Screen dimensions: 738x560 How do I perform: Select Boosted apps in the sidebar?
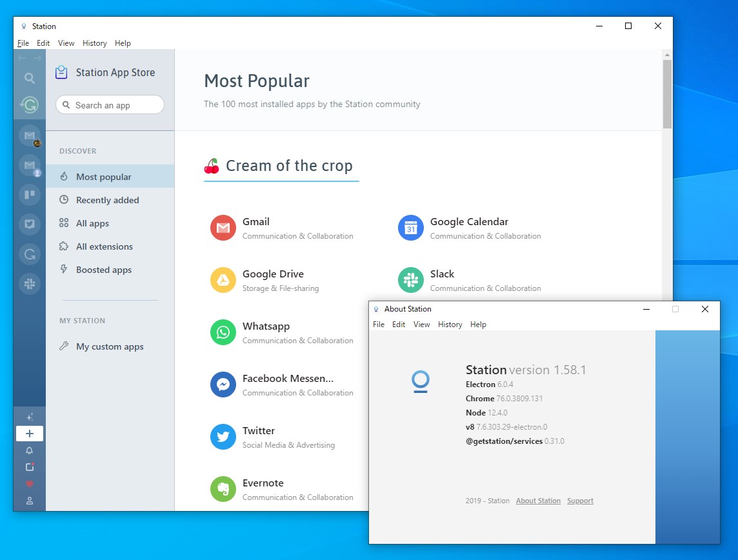(104, 270)
